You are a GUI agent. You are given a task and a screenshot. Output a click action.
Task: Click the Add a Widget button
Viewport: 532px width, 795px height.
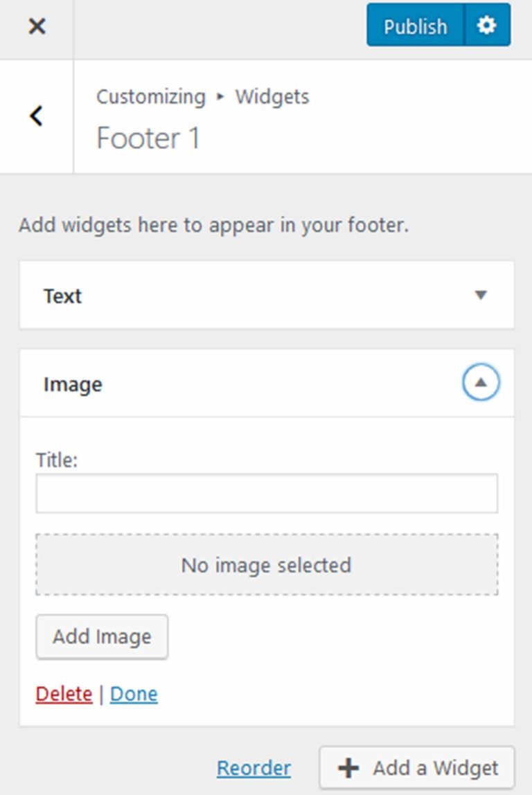416,767
